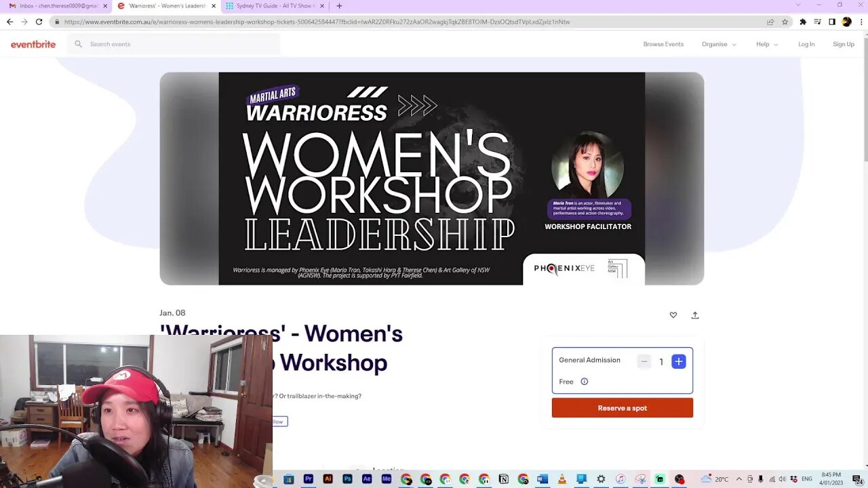Image resolution: width=868 pixels, height=488 pixels.
Task: Open the volume control in tray
Action: 783,479
